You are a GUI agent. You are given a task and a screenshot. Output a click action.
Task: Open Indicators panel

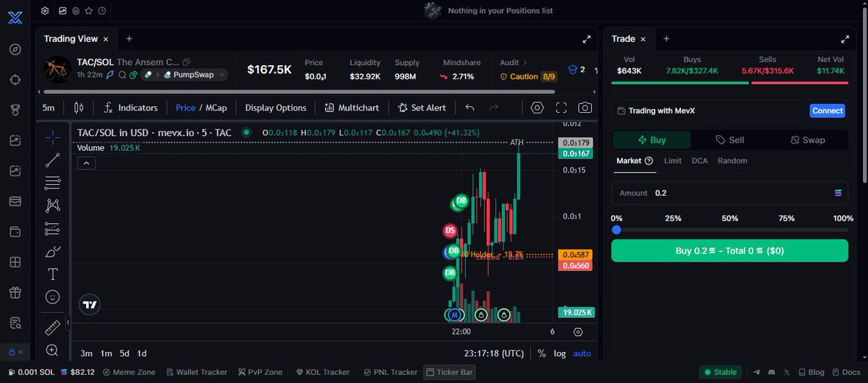tap(130, 108)
